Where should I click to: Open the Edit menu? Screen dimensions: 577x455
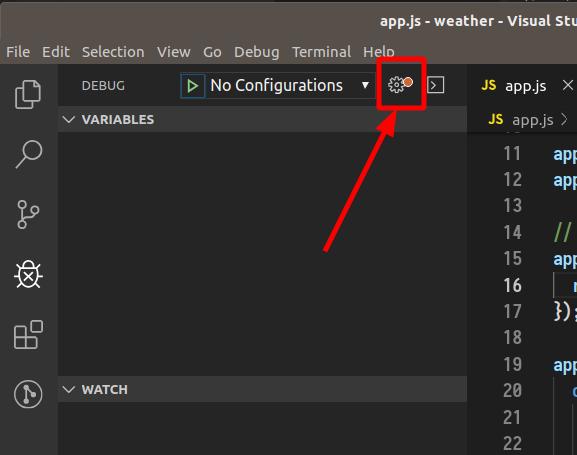[x=56, y=52]
